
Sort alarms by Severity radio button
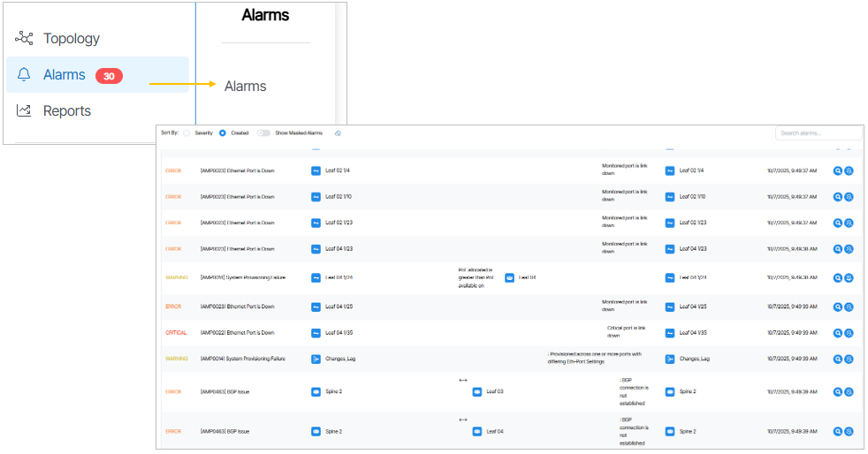[187, 132]
